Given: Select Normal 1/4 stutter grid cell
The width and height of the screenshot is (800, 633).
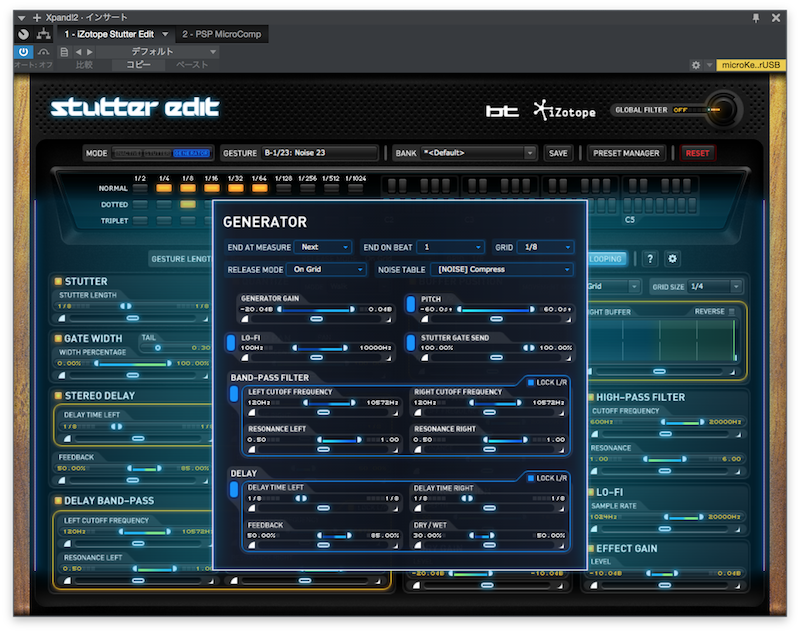Looking at the screenshot, I should [x=164, y=188].
